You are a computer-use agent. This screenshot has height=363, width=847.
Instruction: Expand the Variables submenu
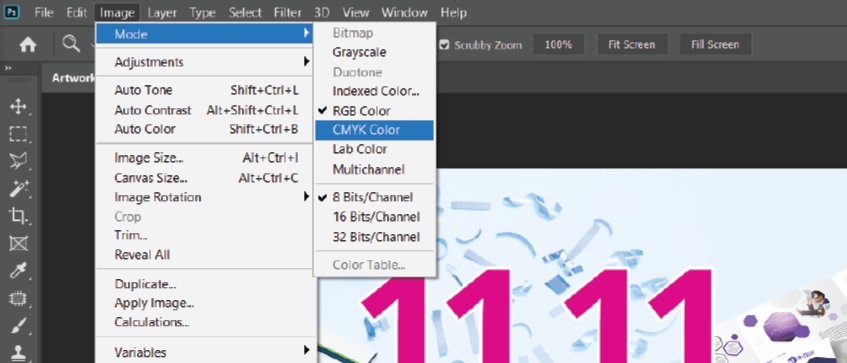[x=206, y=352]
